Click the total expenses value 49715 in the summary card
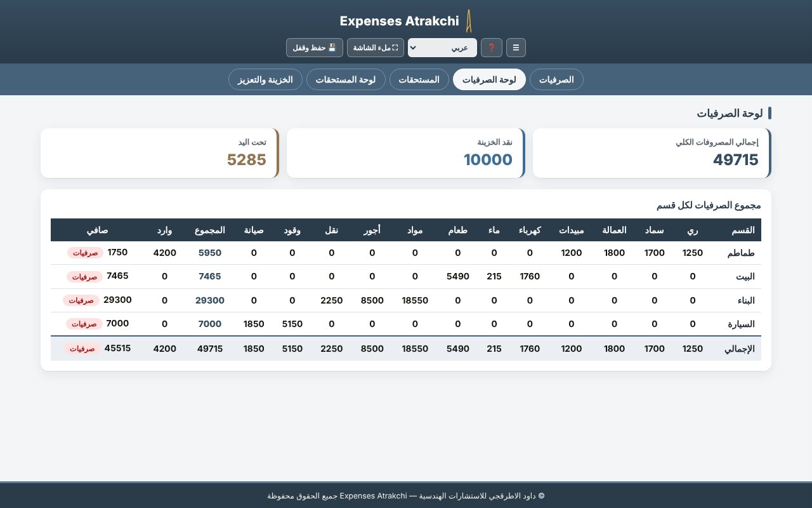812x508 pixels. point(736,159)
